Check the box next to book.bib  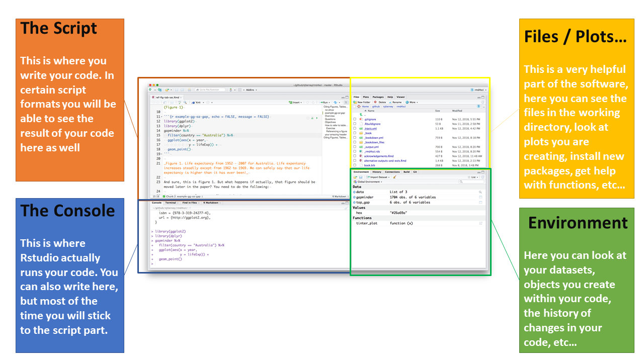tap(355, 165)
